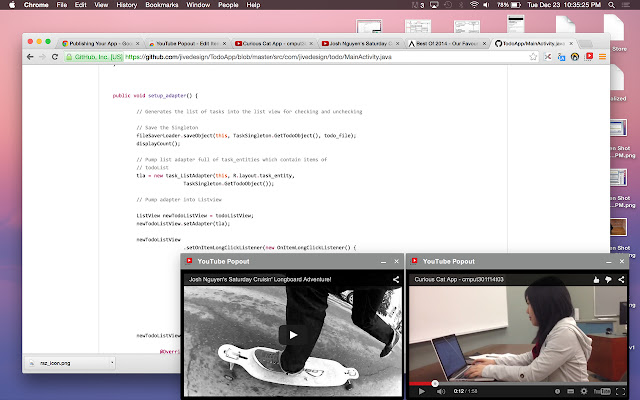Open the Chrome hamburger menu
This screenshot has width=640, height=400.
(602, 57)
